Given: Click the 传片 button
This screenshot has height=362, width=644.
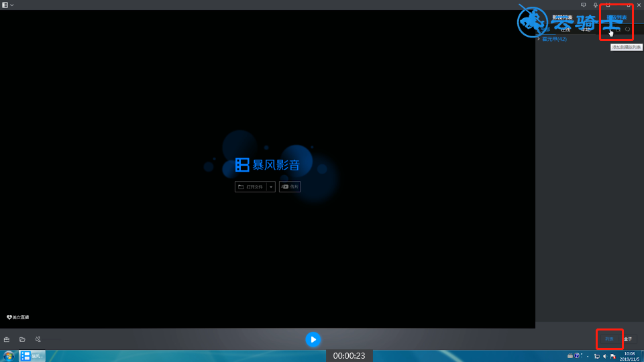Looking at the screenshot, I should pos(290,187).
